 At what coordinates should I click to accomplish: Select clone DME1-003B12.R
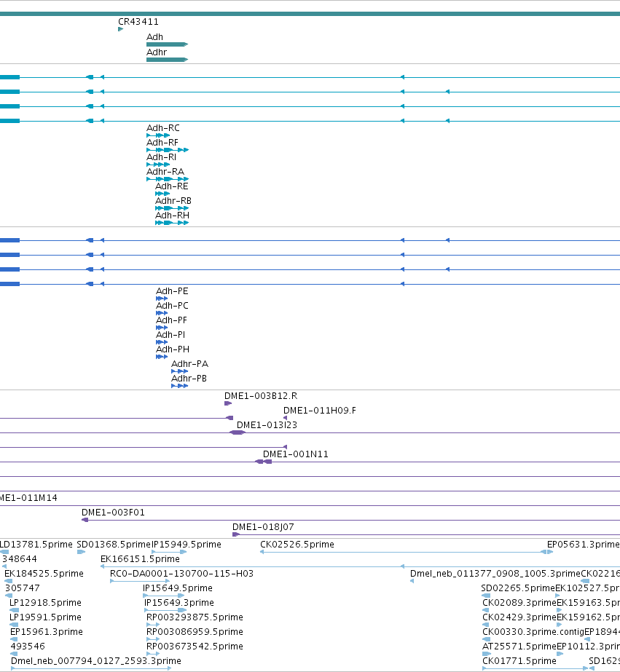tap(228, 403)
